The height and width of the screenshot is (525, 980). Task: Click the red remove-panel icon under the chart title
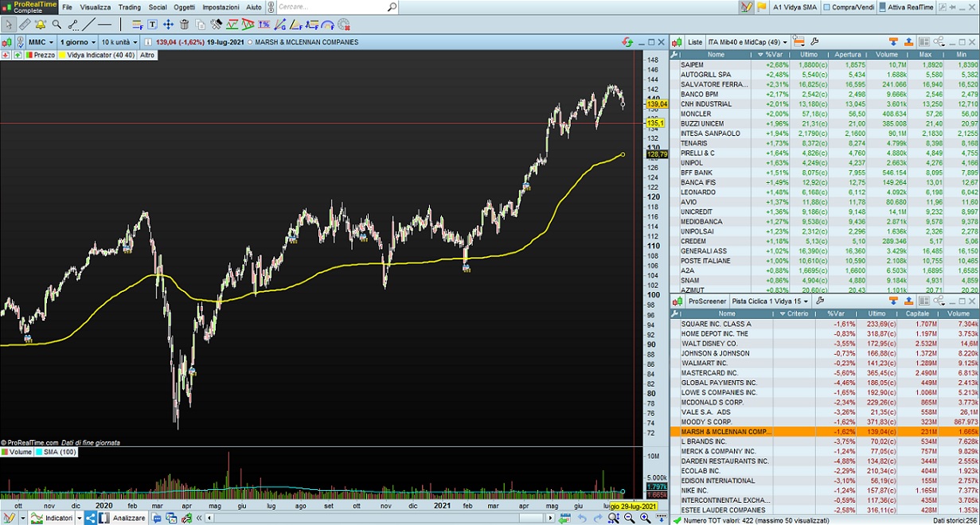6,55
